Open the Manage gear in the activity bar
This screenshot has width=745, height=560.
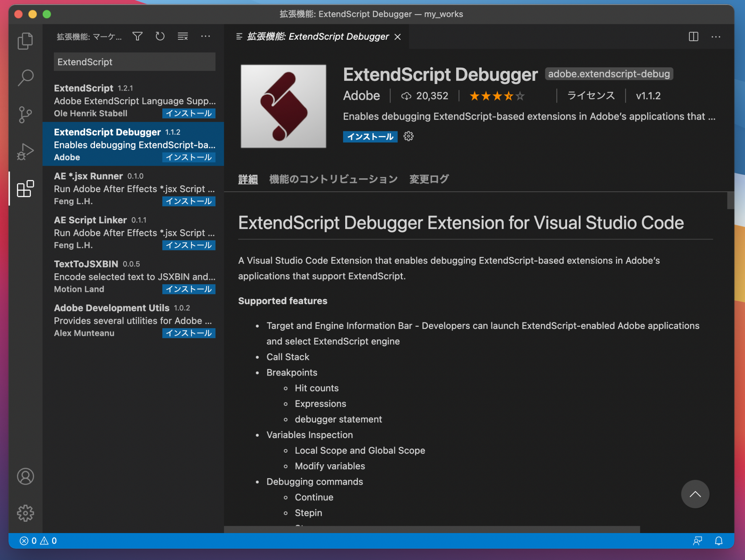tap(25, 513)
